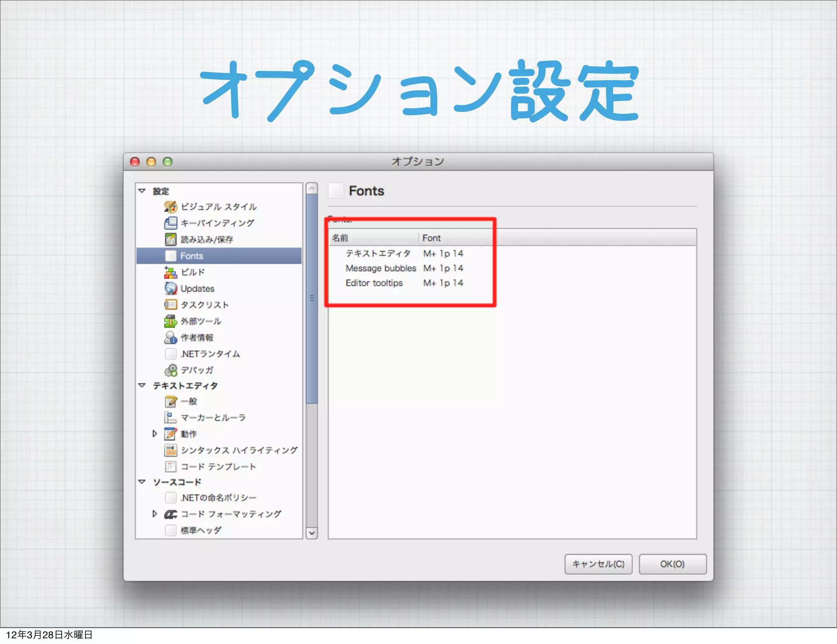Expand the コード フォーマッティング node
Viewport: 837px width, 644px height.
tap(154, 514)
